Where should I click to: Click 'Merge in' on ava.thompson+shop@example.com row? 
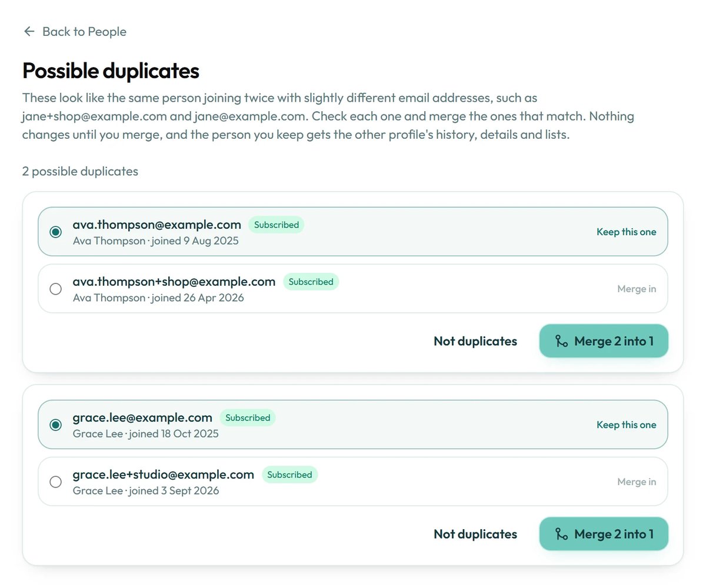(x=637, y=289)
